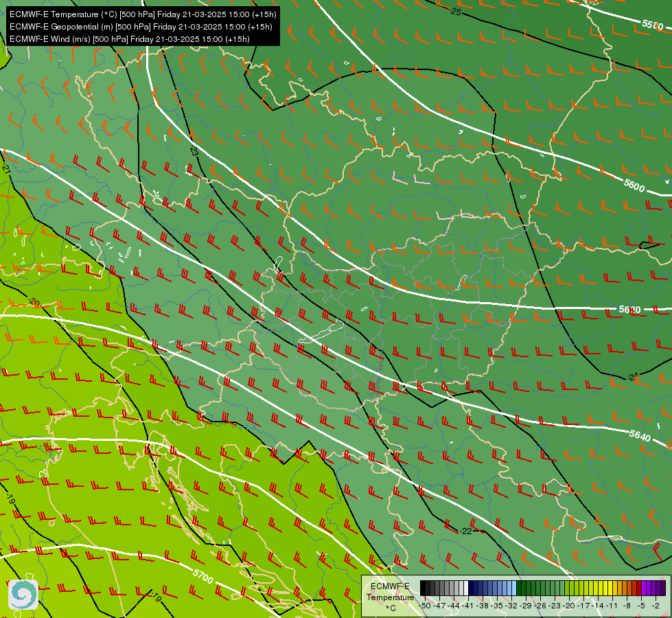Click the -8 legend tick label

pos(627,606)
